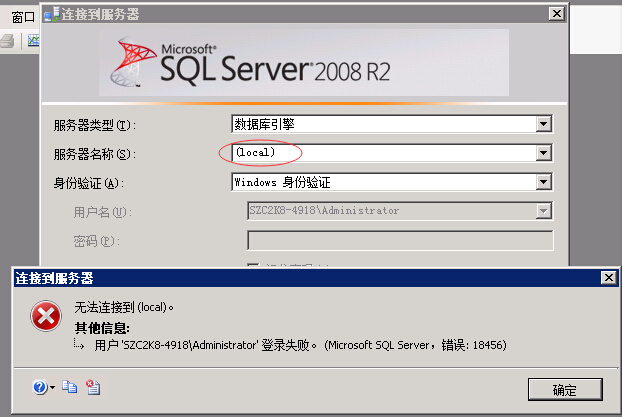
Task: Click the show technical details icon
Action: tap(92, 387)
